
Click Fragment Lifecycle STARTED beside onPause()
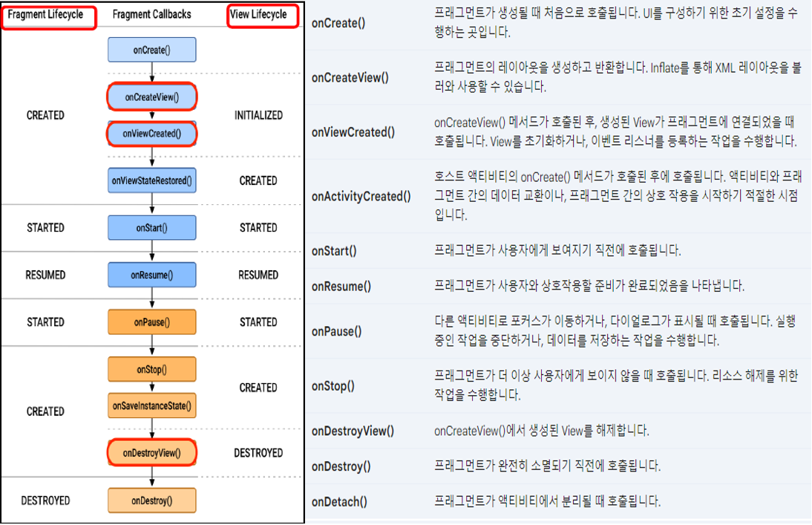(x=45, y=322)
